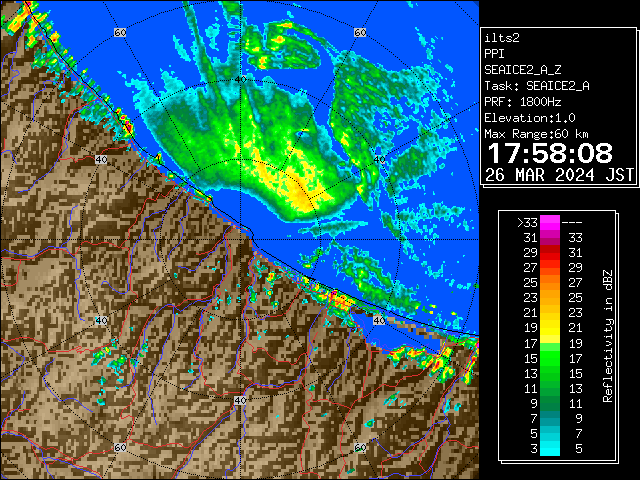Select the "Elevation:1.0" reading

530,118
